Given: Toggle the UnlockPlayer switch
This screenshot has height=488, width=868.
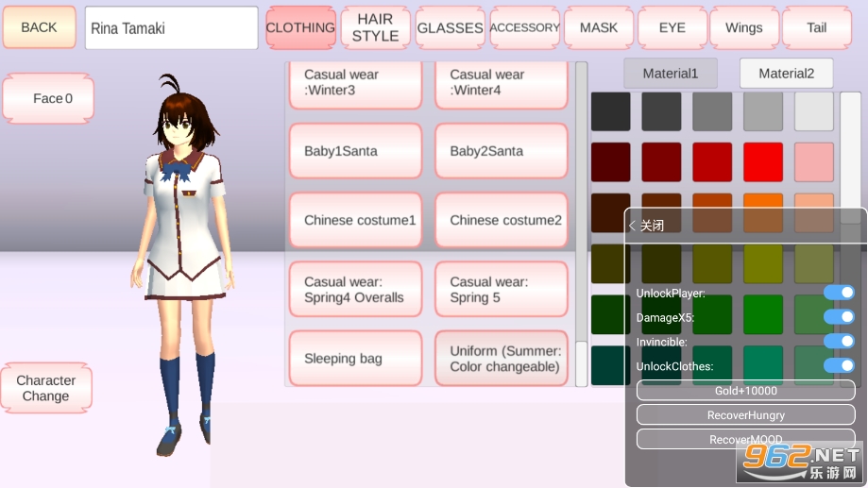Looking at the screenshot, I should 838,293.
